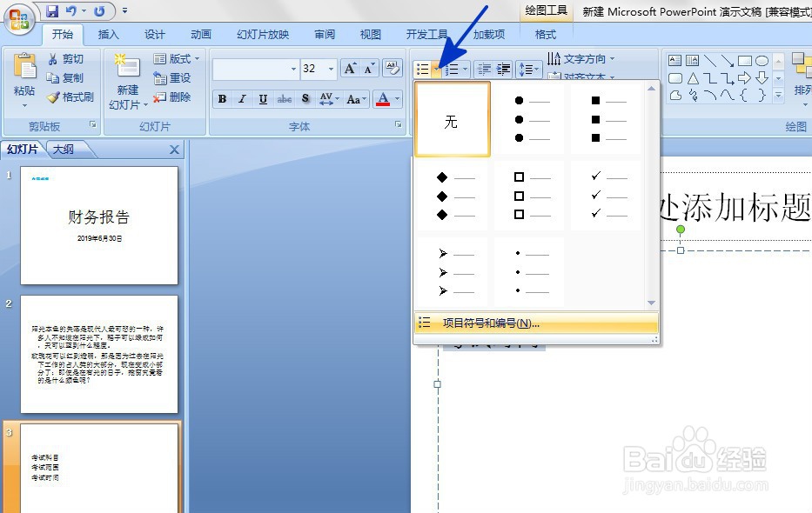The height and width of the screenshot is (513, 812).
Task: Open the font size 32 dropdown arrow
Action: (x=332, y=69)
